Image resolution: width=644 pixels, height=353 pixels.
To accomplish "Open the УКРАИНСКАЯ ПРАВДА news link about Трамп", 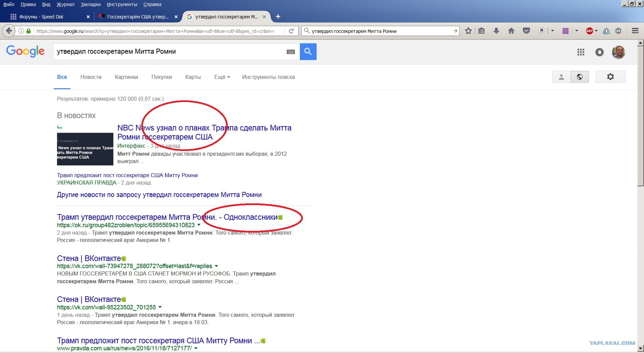I will pyautogui.click(x=127, y=175).
